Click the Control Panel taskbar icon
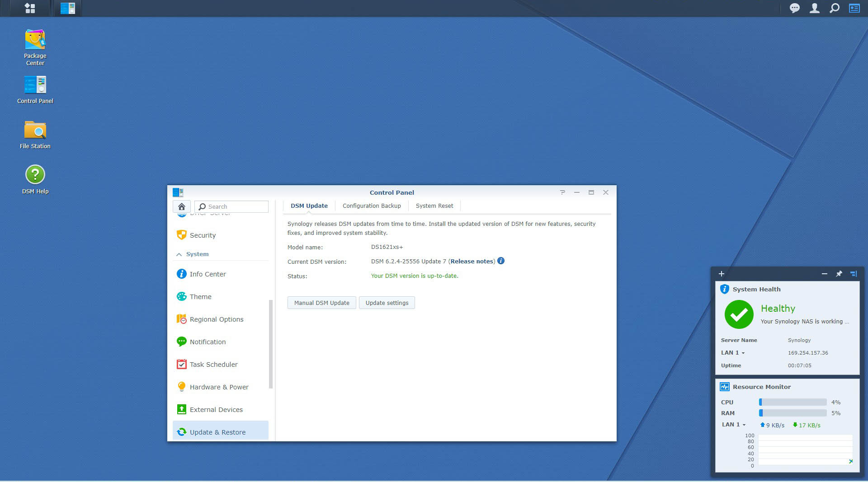 pyautogui.click(x=68, y=8)
